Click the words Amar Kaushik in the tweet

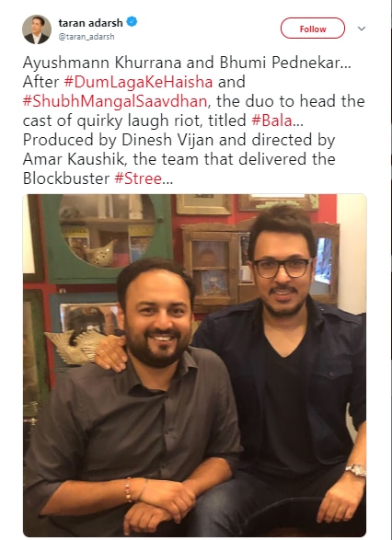click(74, 159)
